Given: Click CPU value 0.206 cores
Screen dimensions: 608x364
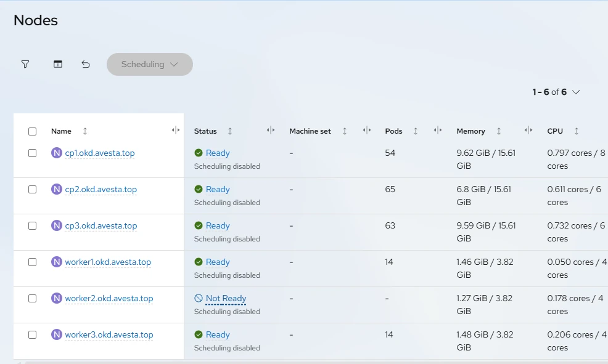Looking at the screenshot, I should (577, 341).
